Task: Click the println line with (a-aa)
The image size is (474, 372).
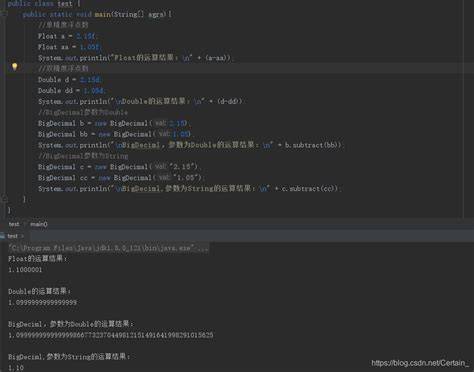Action: [135, 58]
